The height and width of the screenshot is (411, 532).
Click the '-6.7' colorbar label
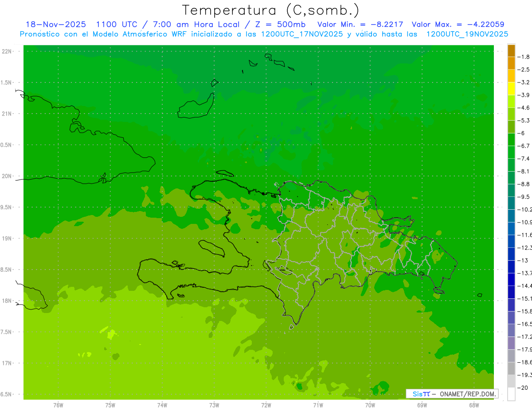[524, 146]
